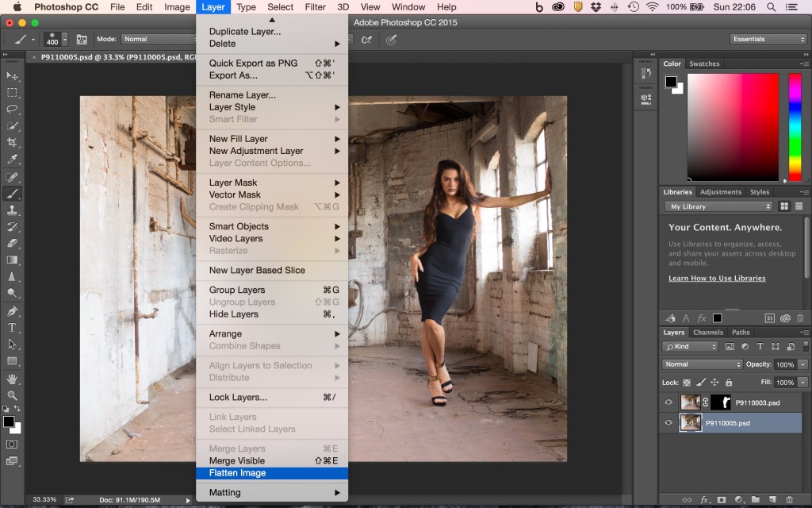Open the Normal blend mode dropdown
Image resolution: width=812 pixels, height=508 pixels.
point(701,364)
